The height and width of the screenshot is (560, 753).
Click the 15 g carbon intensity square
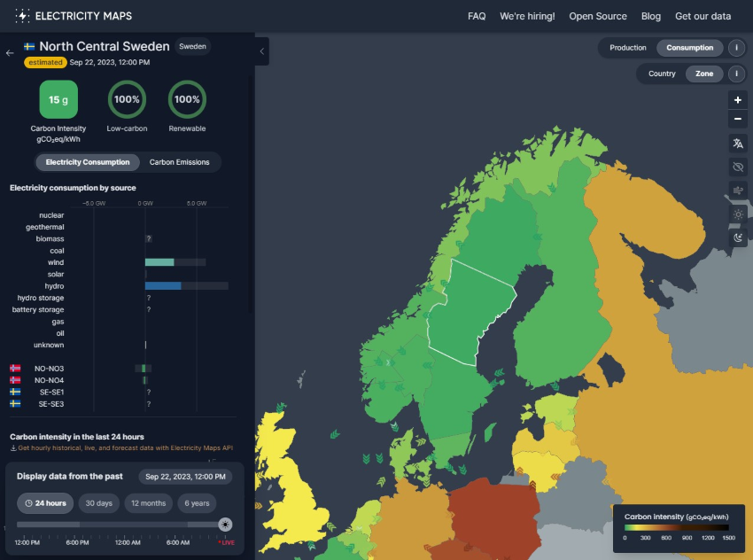pos(58,99)
